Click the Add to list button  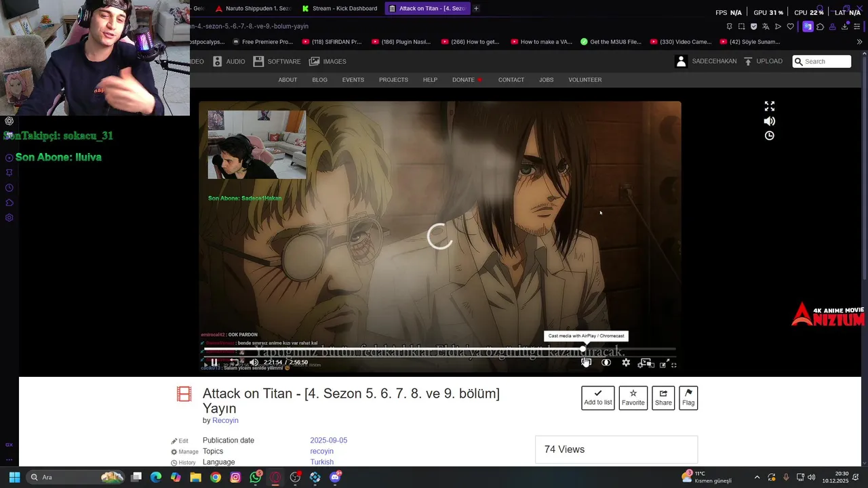598,398
